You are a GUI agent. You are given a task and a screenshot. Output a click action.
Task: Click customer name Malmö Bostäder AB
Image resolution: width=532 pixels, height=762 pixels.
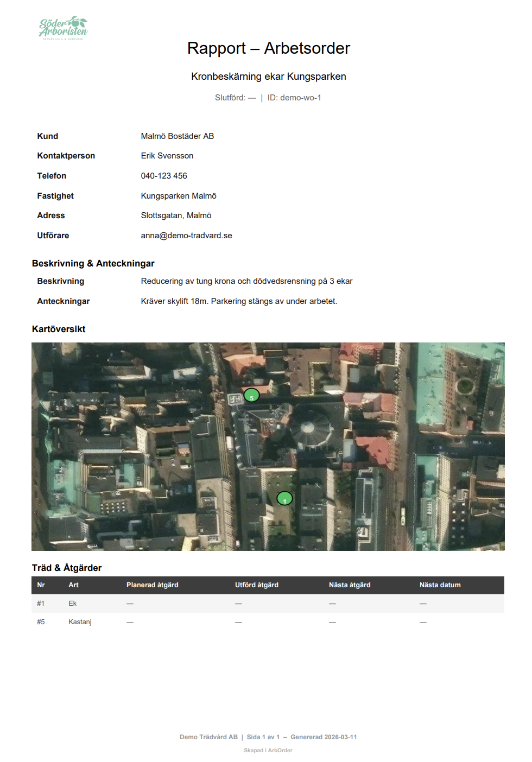point(178,136)
